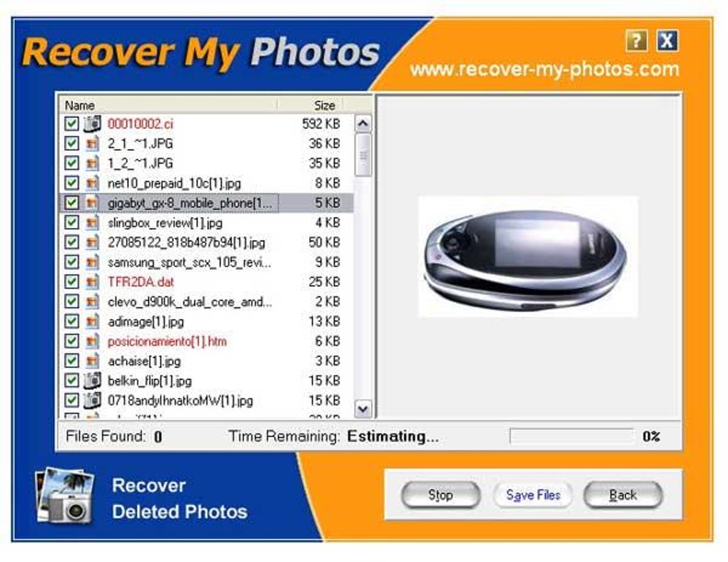Viewport: 728px width, 562px height.
Task: Select the net10_prepaid_10c[1].jpg file name
Action: [174, 184]
